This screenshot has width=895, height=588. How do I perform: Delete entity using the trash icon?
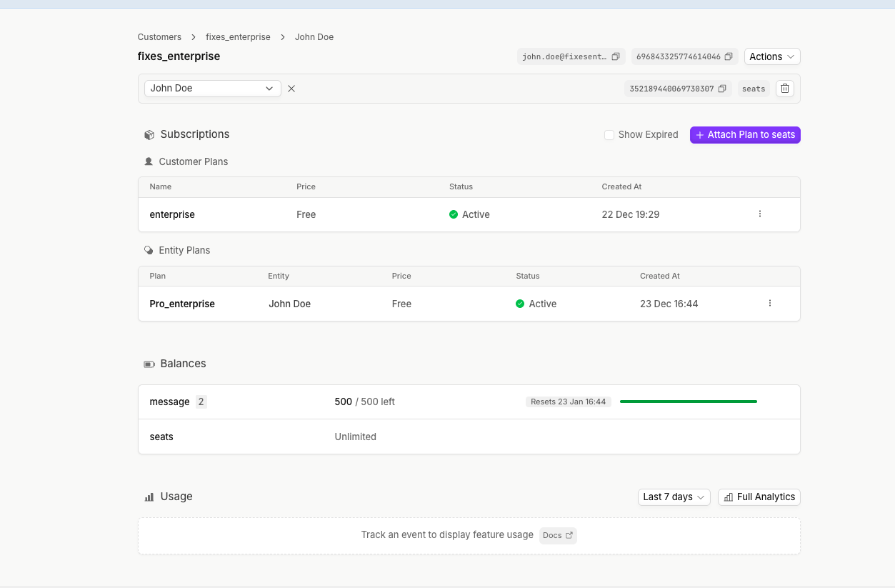(785, 89)
